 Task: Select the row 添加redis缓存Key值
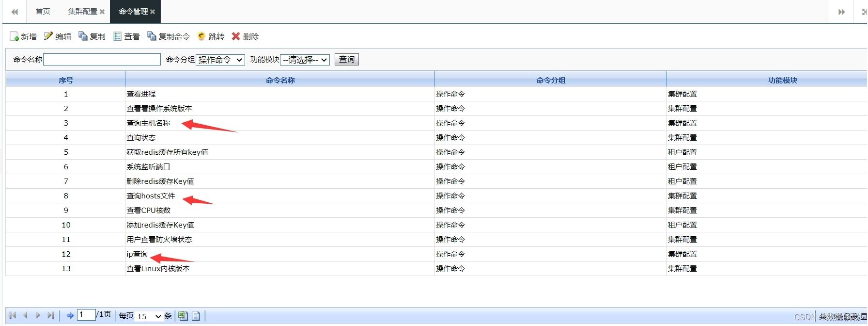click(x=436, y=225)
